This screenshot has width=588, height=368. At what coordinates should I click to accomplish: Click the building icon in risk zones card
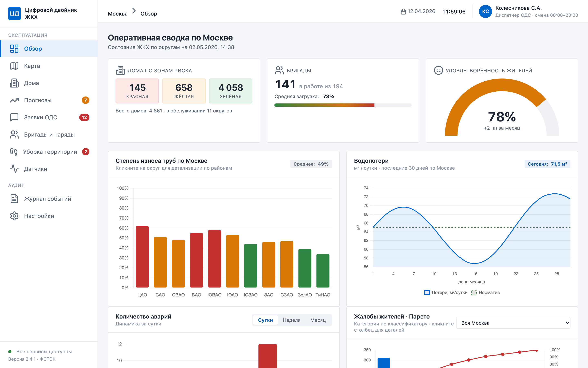(x=120, y=70)
